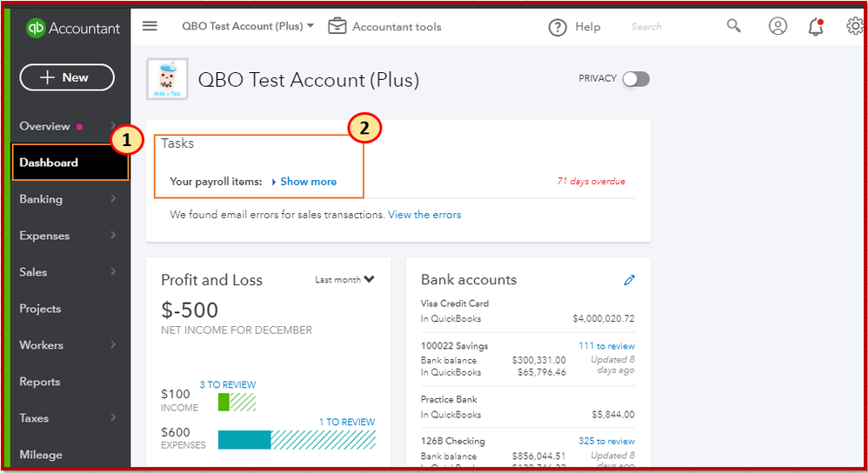Open the QBO Test Account (Plus) dropdown
This screenshot has height=473, width=868.
tap(248, 26)
